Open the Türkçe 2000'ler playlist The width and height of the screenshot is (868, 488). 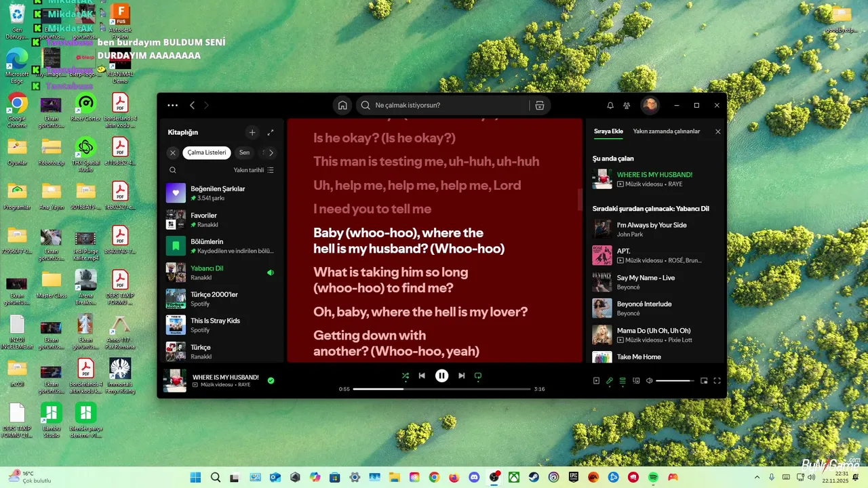(222, 299)
